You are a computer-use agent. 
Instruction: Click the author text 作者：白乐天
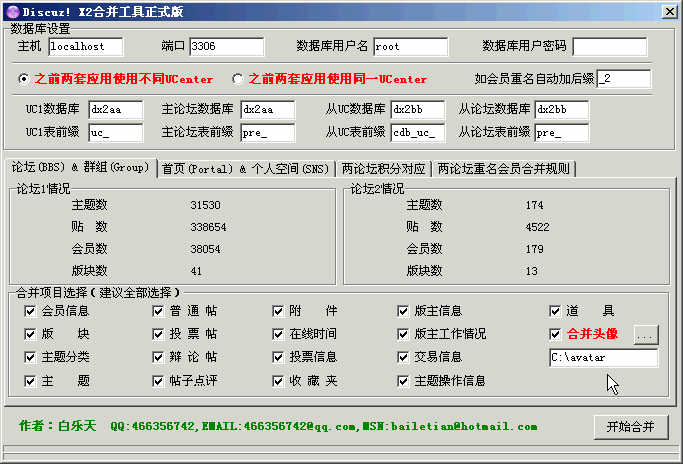(x=57, y=426)
